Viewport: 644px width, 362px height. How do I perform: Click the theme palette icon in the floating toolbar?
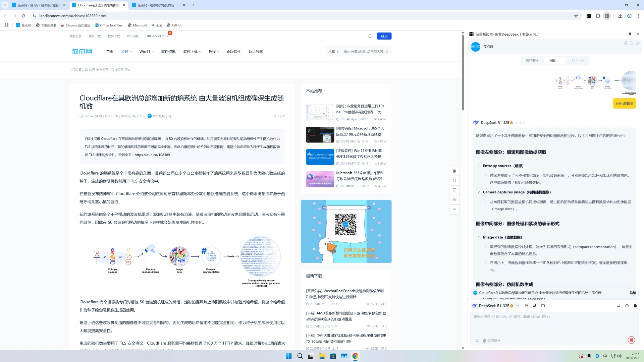point(454,171)
